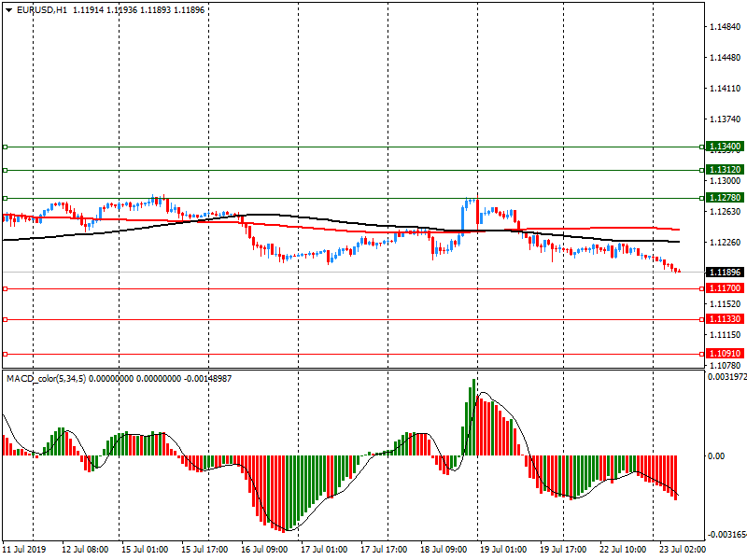This screenshot has width=747, height=560.
Task: Click the 18 Jul 09:00 time axis label
Action: [444, 549]
